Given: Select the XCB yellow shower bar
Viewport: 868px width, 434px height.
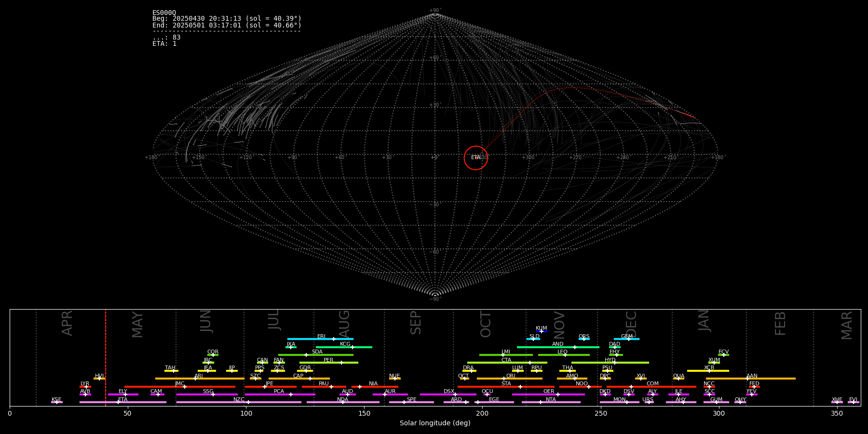Looking at the screenshot, I should pyautogui.click(x=708, y=371).
